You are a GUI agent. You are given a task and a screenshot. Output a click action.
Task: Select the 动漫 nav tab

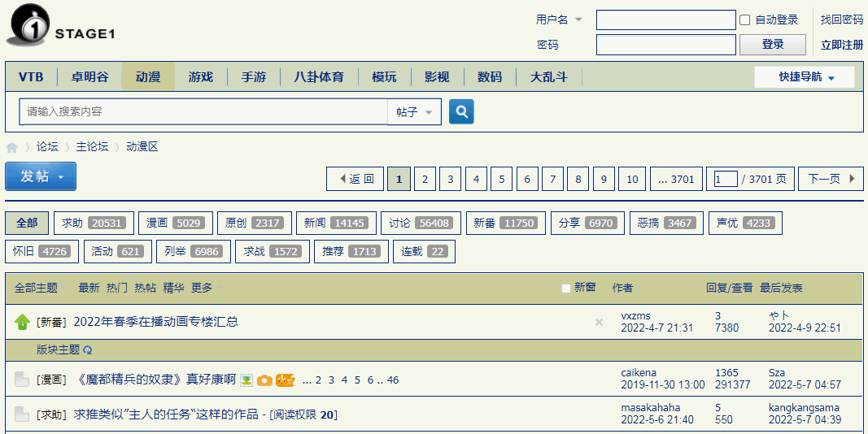[148, 77]
